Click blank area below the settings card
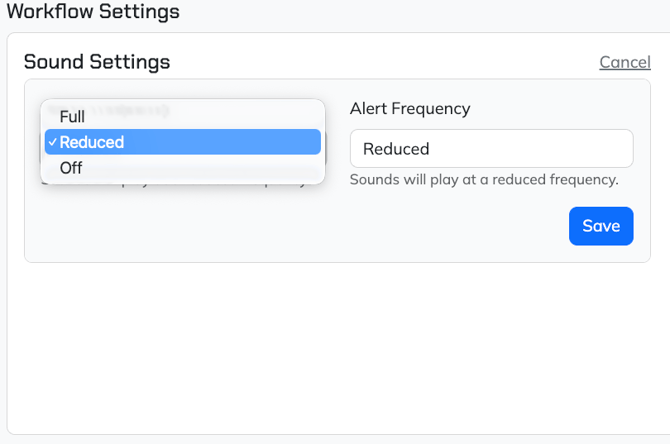Screen dimensions: 670x444 click(328, 350)
